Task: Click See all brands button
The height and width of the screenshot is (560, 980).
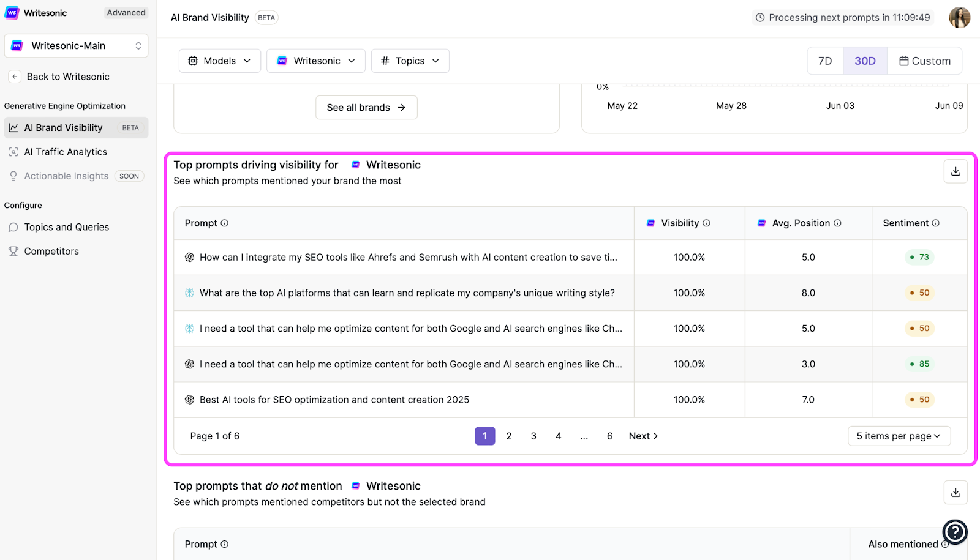Action: (366, 108)
